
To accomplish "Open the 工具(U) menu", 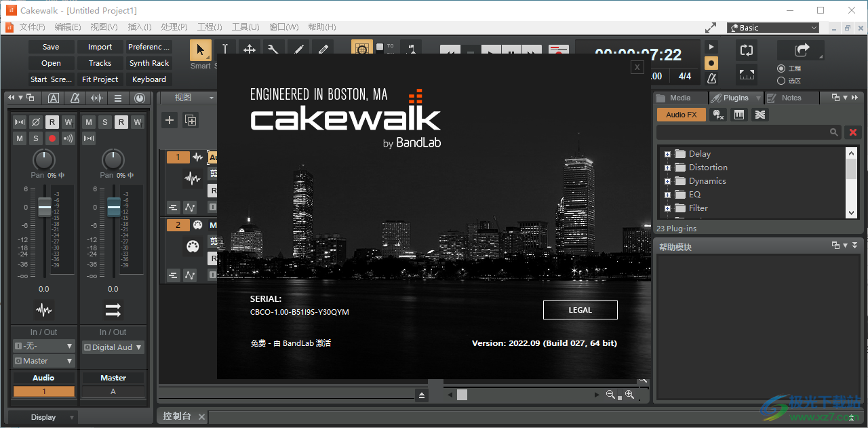I will pos(245,27).
